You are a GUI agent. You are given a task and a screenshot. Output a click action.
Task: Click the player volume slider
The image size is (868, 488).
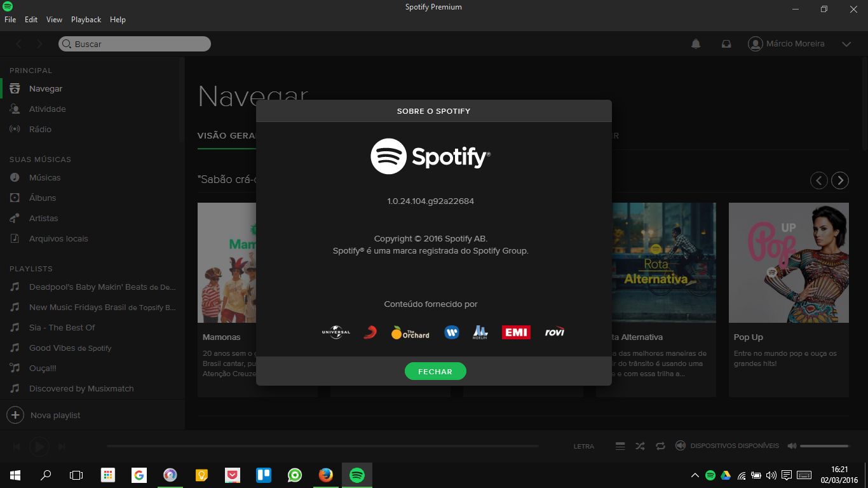click(x=825, y=446)
